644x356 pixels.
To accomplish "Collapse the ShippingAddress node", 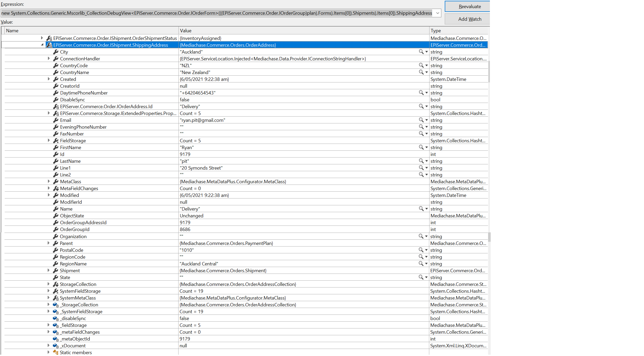I will (x=42, y=45).
